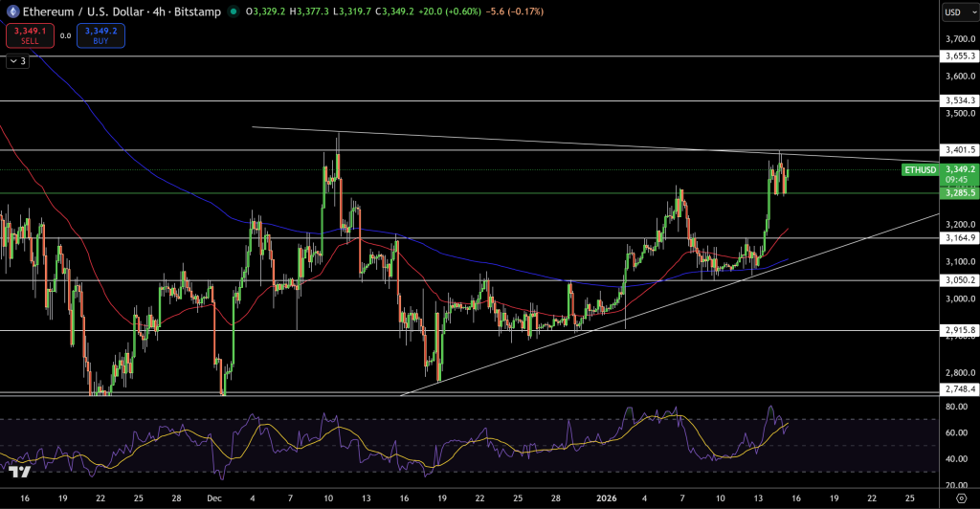This screenshot has width=980, height=509.
Task: Click the close value C3,349.2 in header
Action: 394,11
